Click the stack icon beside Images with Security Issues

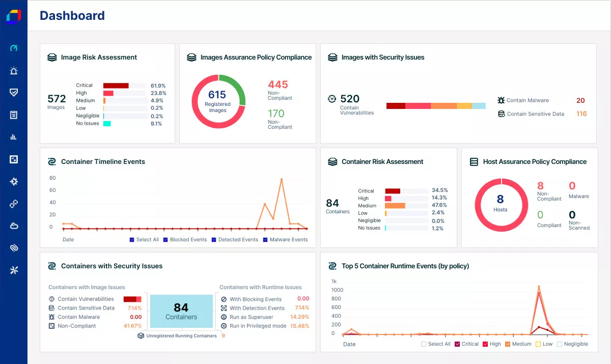(332, 58)
